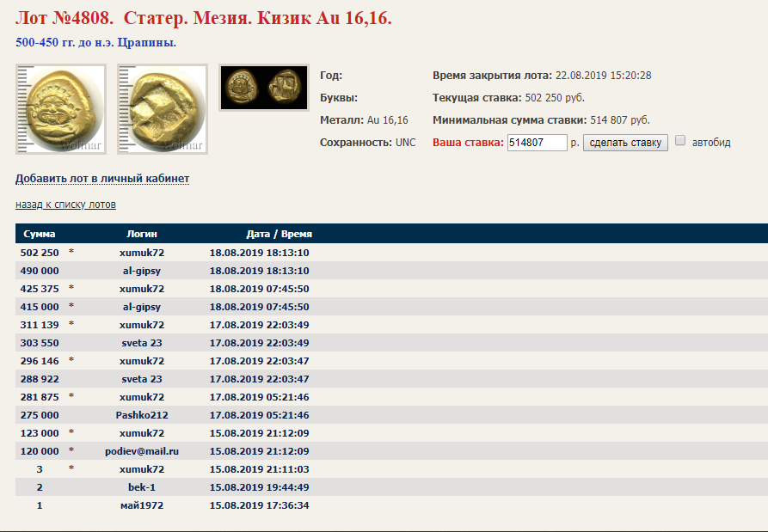Click the 425 375 bid amount
The height and width of the screenshot is (532, 768).
click(x=40, y=289)
